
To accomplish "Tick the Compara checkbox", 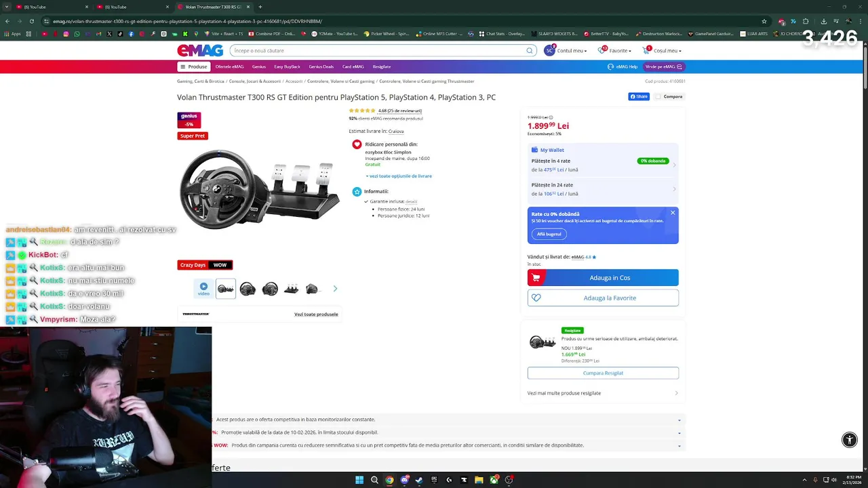I will (x=658, y=96).
